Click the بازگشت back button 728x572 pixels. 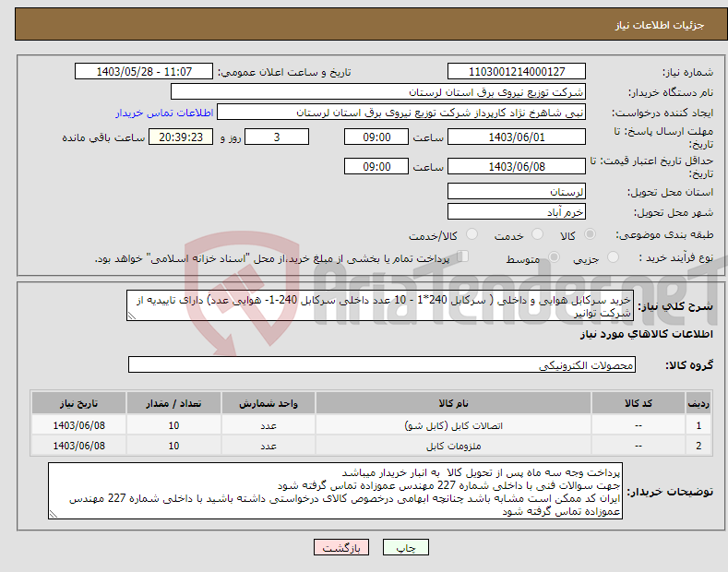(x=341, y=548)
